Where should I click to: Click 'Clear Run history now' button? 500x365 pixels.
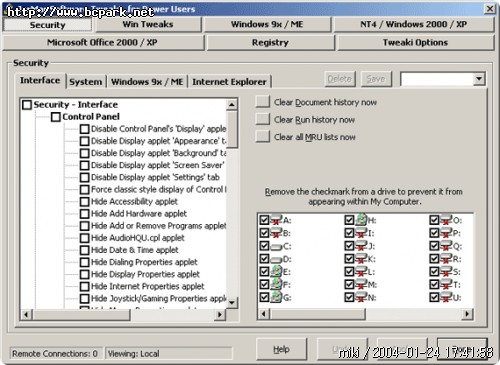263,119
